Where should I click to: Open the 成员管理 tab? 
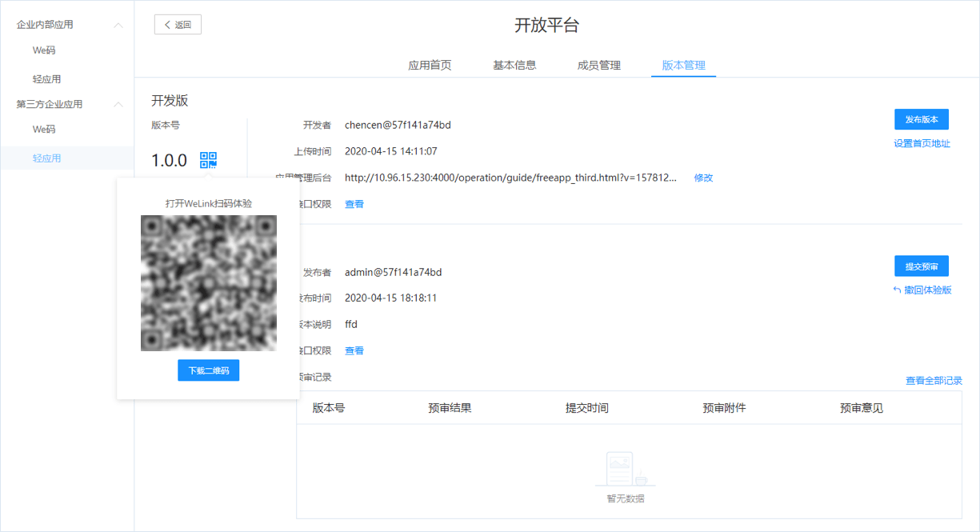point(599,65)
